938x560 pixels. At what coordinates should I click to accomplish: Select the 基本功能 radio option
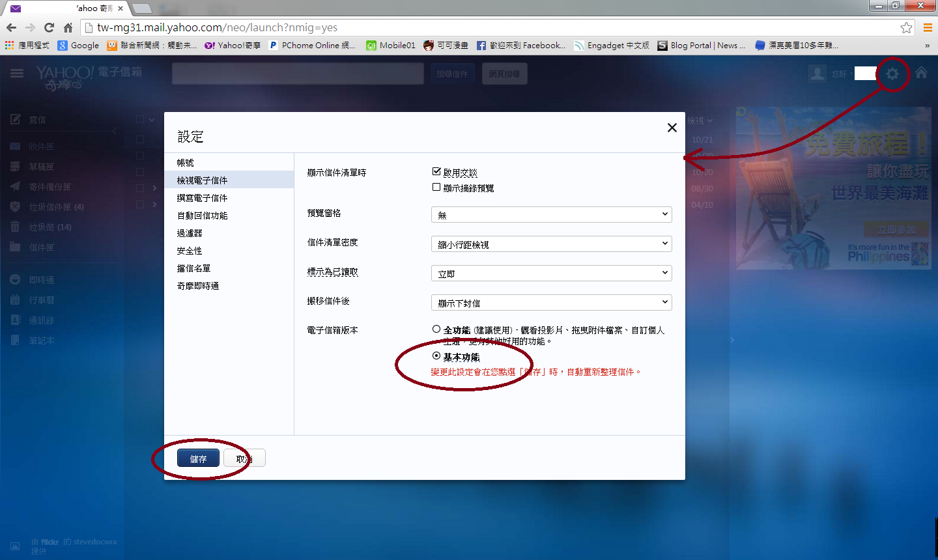436,356
